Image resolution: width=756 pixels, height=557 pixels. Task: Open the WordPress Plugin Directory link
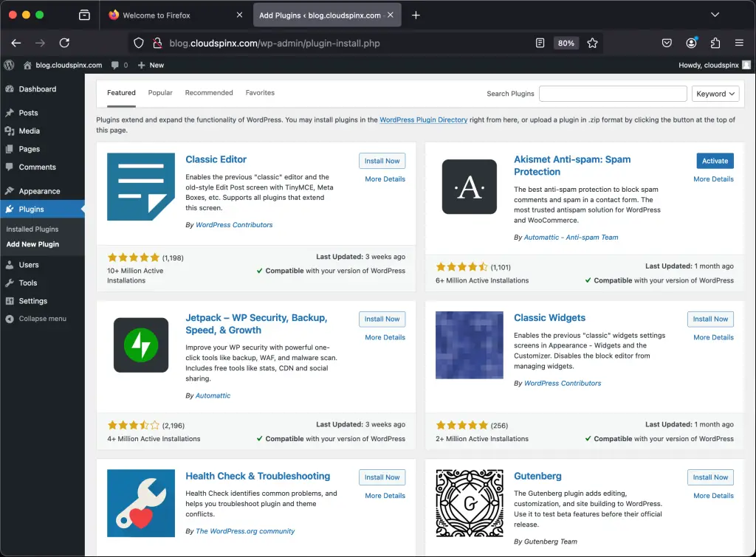point(422,120)
